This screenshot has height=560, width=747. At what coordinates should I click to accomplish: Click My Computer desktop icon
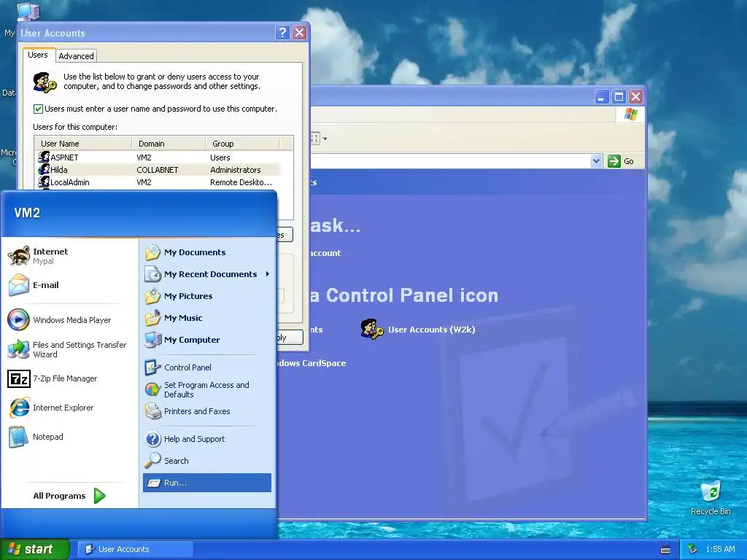click(28, 12)
